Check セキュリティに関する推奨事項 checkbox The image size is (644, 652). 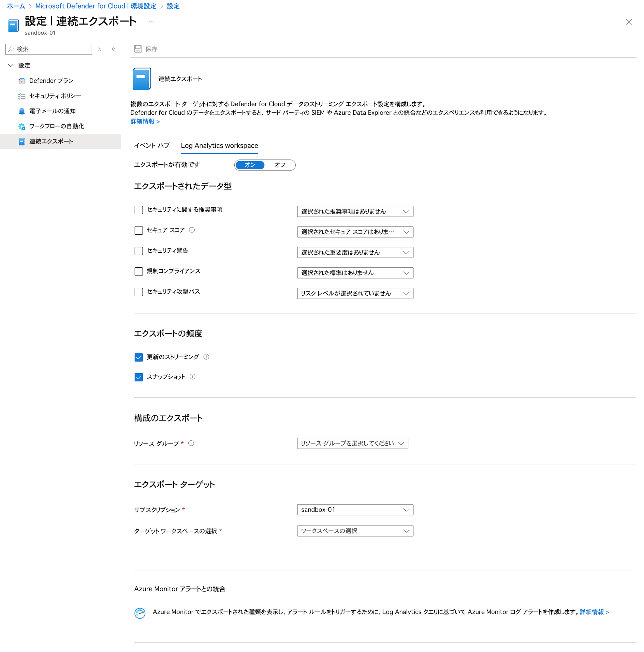click(x=139, y=210)
